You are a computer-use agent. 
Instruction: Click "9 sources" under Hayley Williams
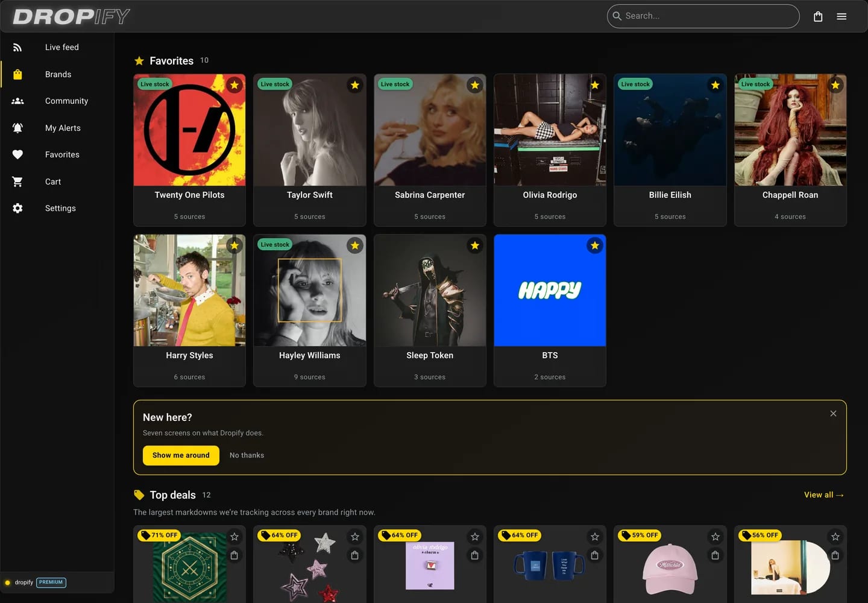click(x=309, y=377)
